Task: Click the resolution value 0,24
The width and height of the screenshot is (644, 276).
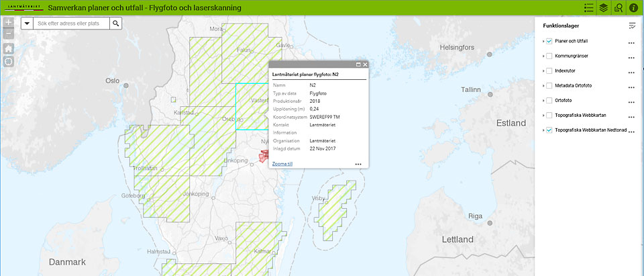Action: click(x=314, y=109)
